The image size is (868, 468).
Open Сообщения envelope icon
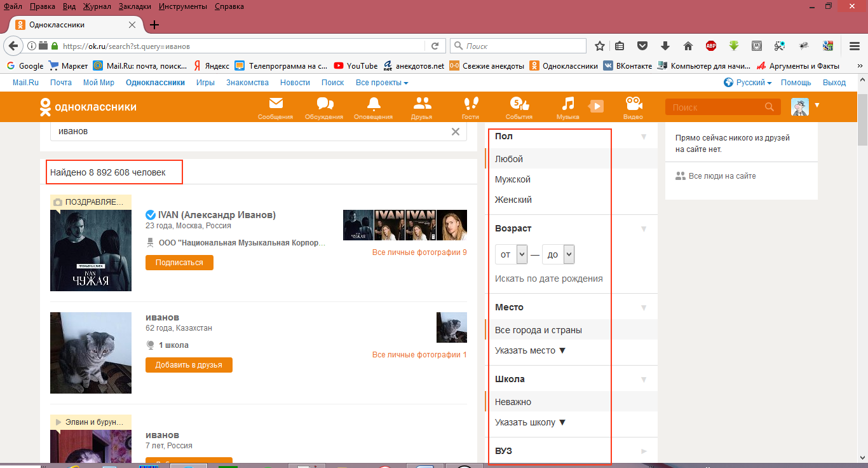tap(276, 104)
